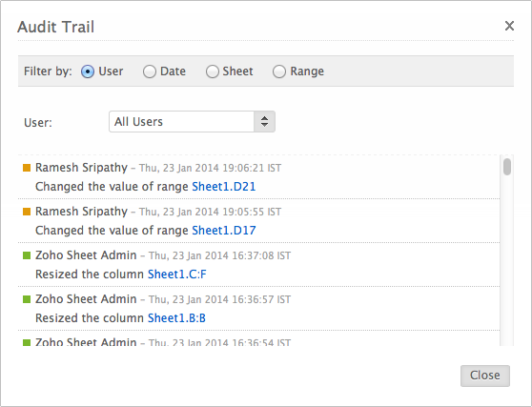Select the Ramesh Sripathy 19:06:21 entry name
532x407 pixels.
tap(81, 168)
